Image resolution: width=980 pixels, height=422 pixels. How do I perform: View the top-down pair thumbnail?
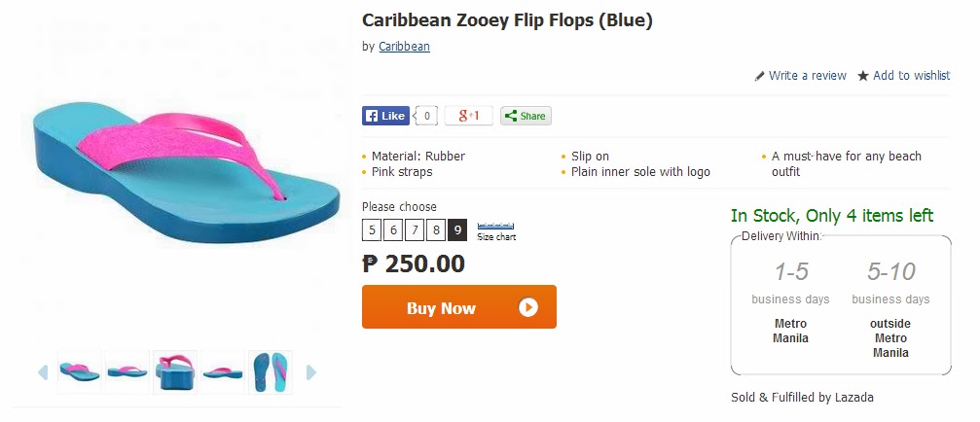point(270,372)
